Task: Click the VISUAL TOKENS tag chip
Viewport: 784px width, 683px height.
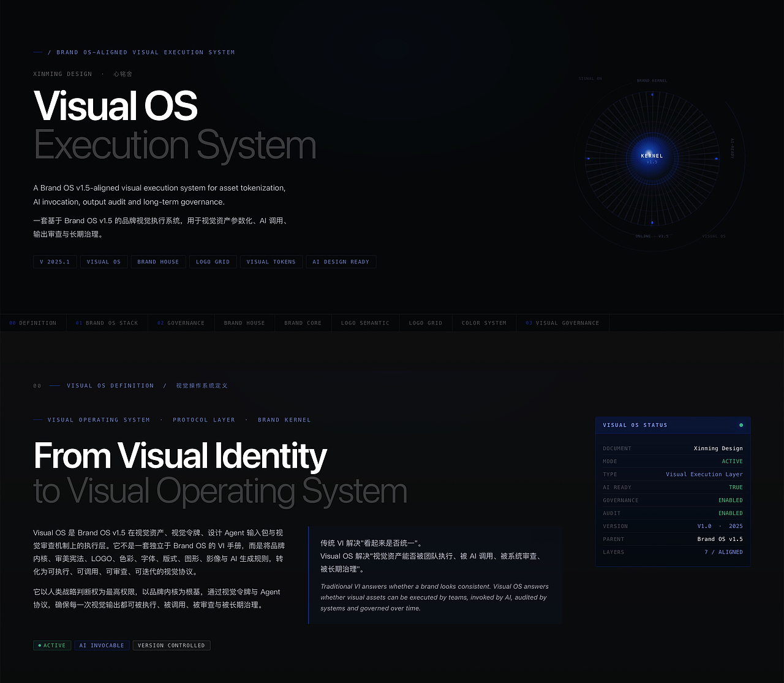Action: click(x=271, y=262)
